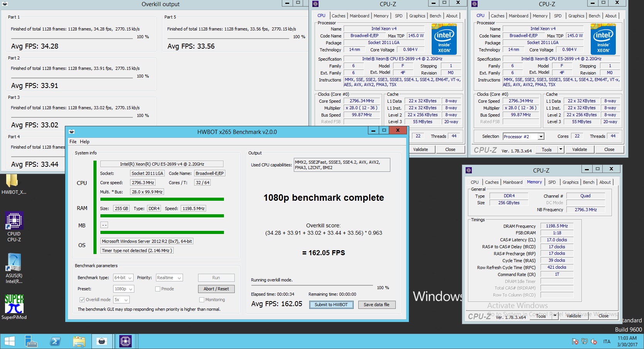Screen dimensions: 644x349
Task: Open Bench tab in Memory CPU-Z window
Action: (588, 182)
